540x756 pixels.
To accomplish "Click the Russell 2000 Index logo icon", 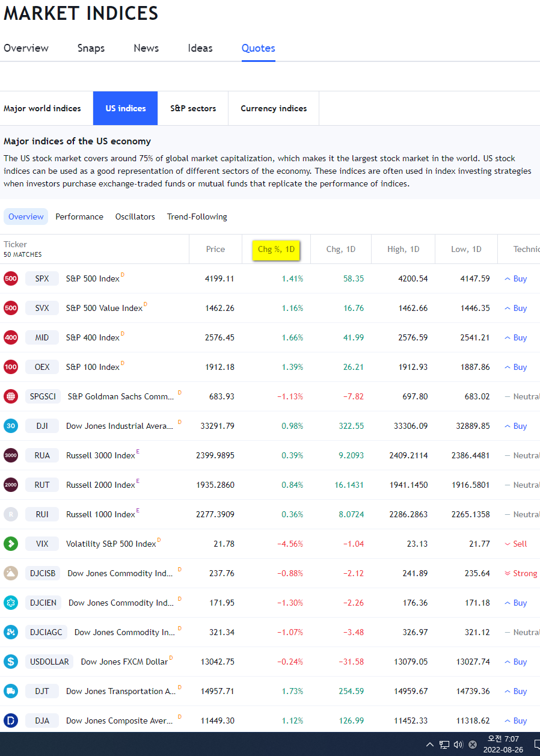I will point(11,485).
